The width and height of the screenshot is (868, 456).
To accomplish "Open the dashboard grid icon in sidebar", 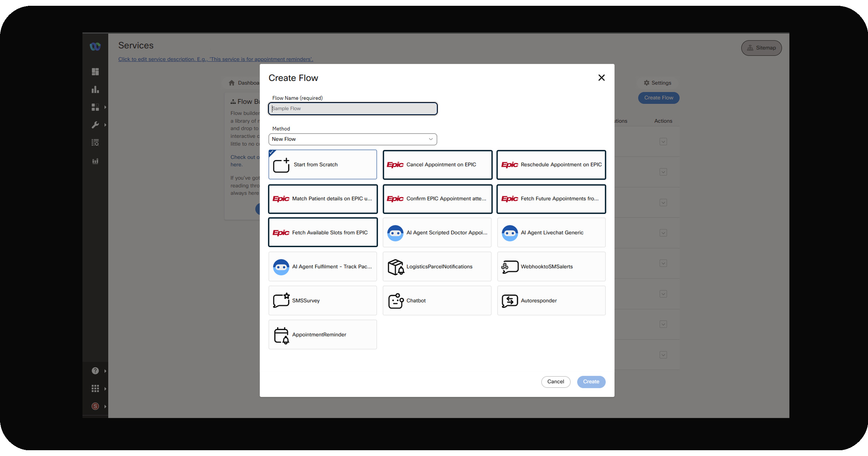I will point(95,72).
